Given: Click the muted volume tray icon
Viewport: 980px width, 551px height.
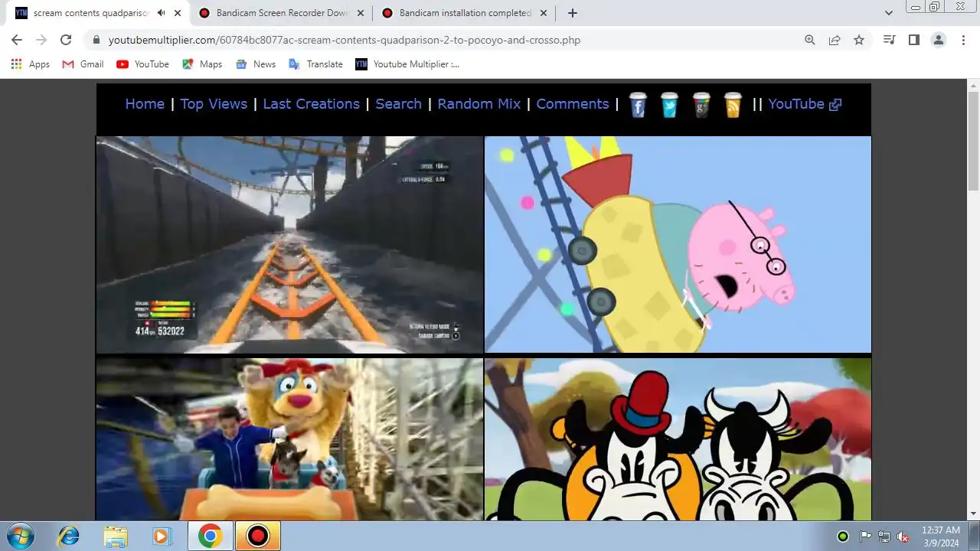Looking at the screenshot, I should tap(903, 536).
